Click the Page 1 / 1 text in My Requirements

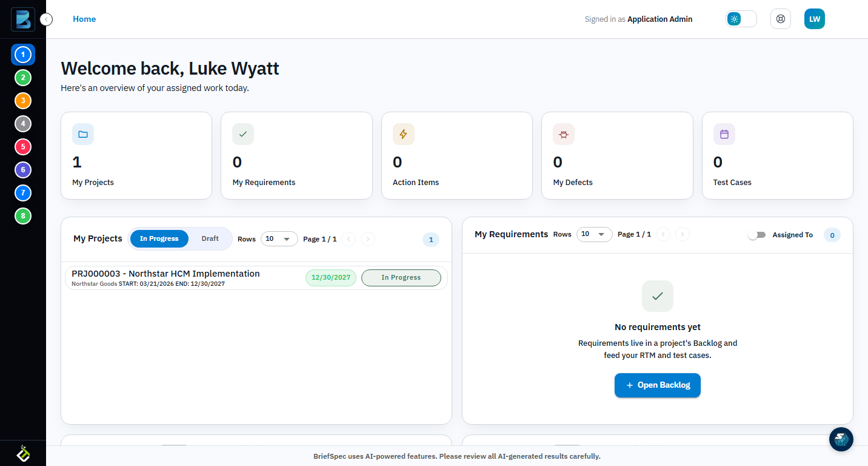[634, 234]
